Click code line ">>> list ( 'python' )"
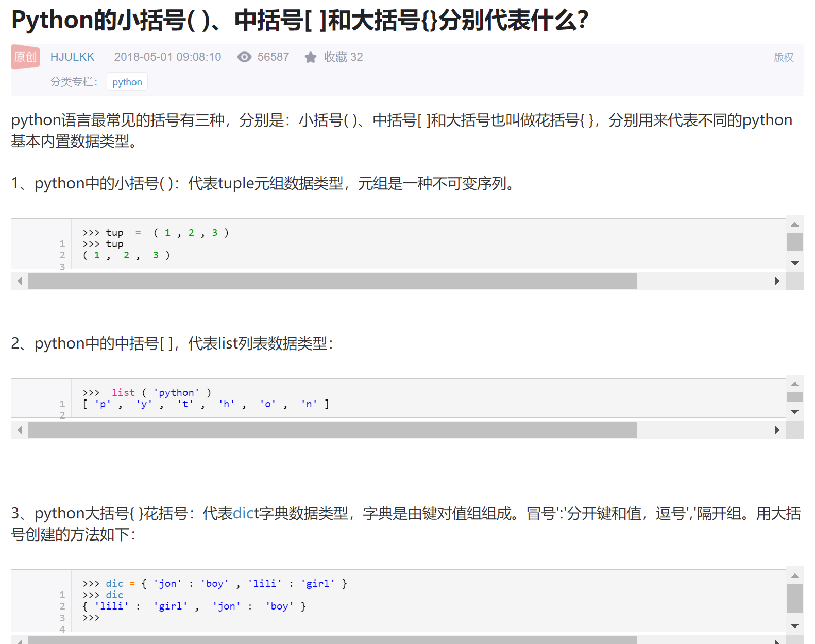 147,393
